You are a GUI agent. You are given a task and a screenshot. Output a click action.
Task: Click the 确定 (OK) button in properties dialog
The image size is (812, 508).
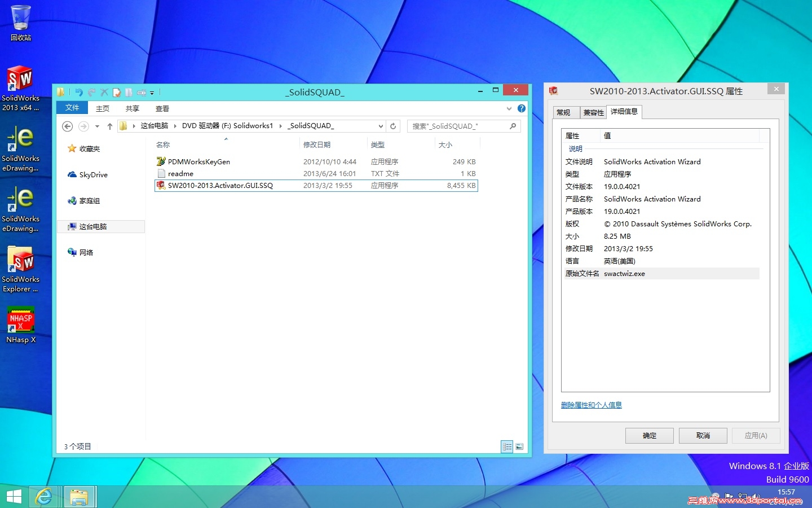click(x=650, y=436)
